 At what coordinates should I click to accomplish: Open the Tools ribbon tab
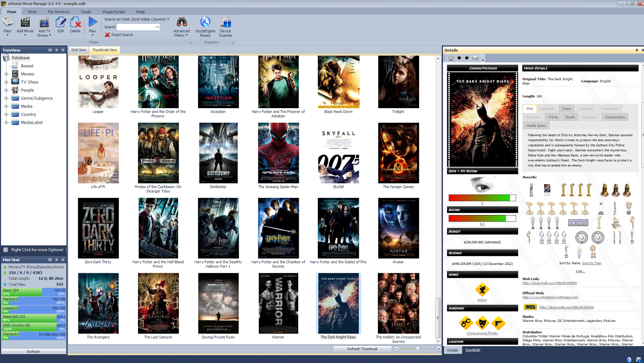click(86, 12)
